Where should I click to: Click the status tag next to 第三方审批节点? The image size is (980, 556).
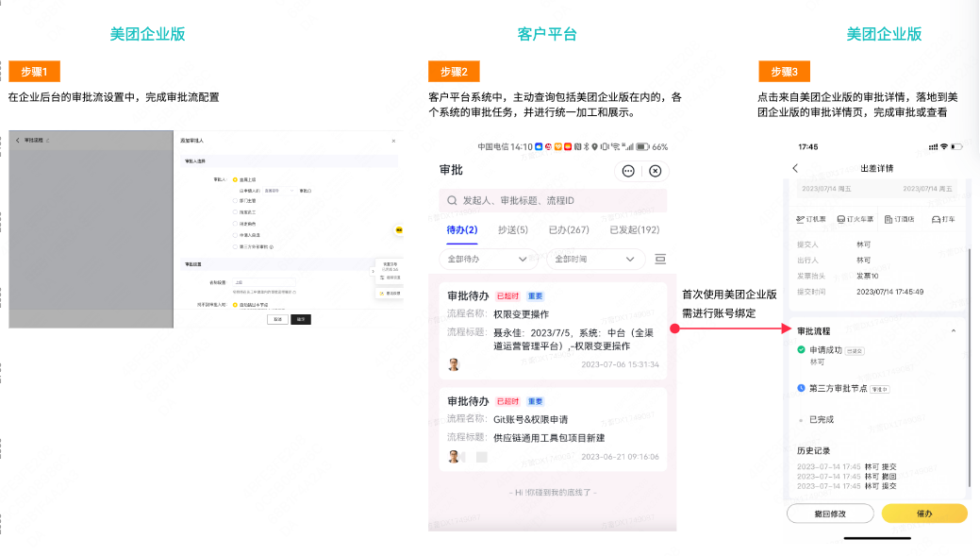coord(880,389)
